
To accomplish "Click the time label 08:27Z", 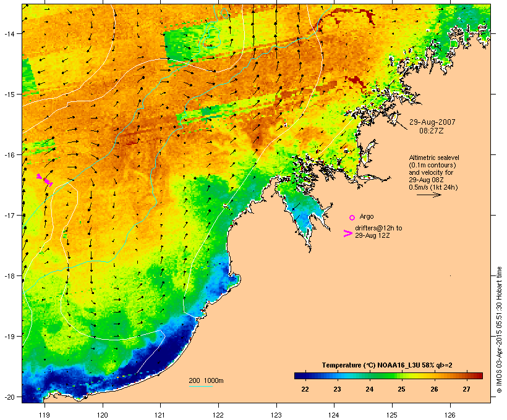I will tap(432, 131).
